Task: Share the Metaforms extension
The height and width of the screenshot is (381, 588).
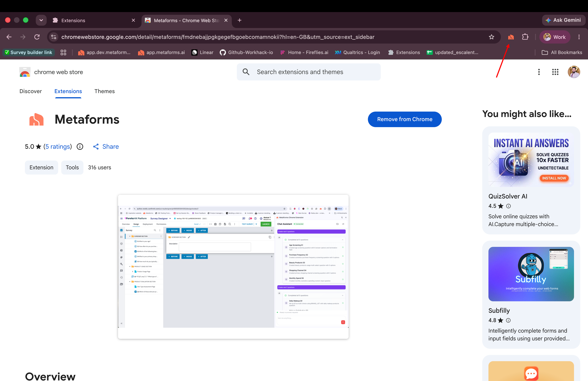Action: [x=106, y=147]
